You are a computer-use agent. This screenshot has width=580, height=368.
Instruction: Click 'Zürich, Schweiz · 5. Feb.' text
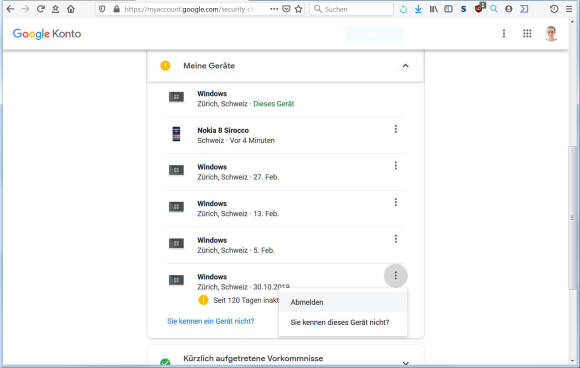pyautogui.click(x=236, y=250)
